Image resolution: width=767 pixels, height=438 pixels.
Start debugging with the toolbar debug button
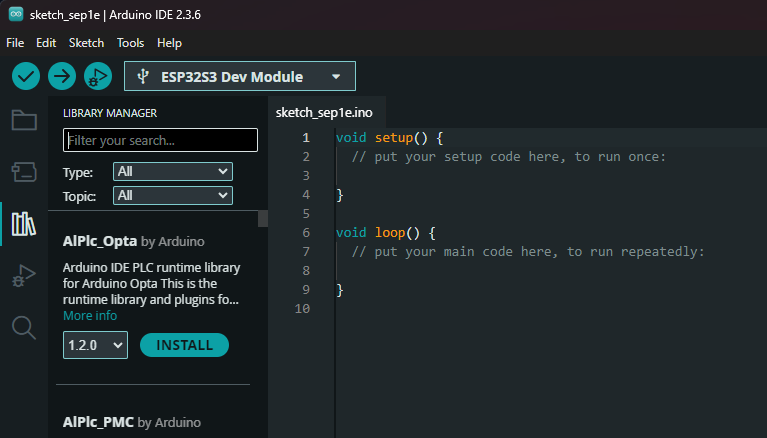click(98, 76)
